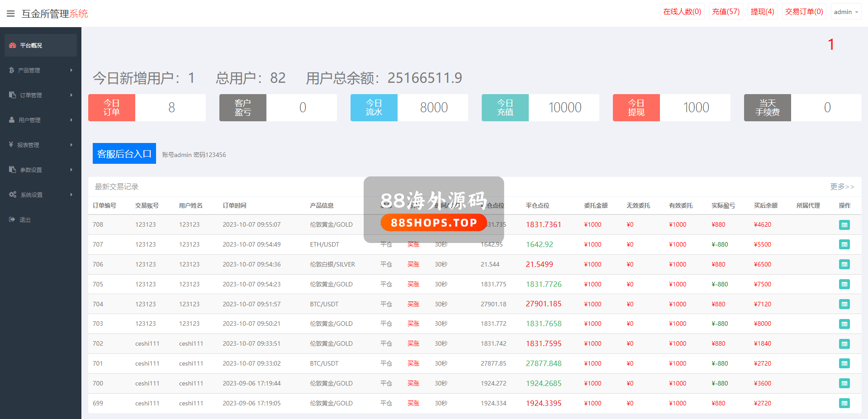
Task: Click the user icon for 用户管理
Action: 12,120
